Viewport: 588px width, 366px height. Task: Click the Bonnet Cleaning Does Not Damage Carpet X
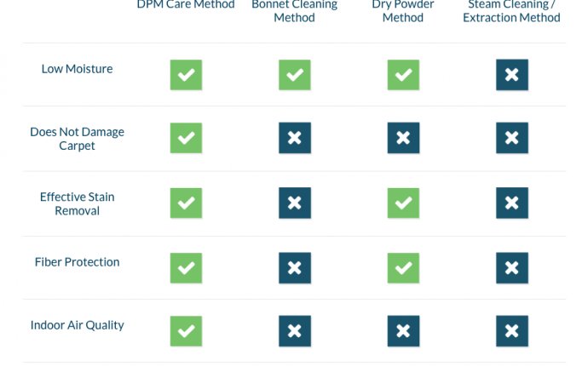(x=295, y=138)
